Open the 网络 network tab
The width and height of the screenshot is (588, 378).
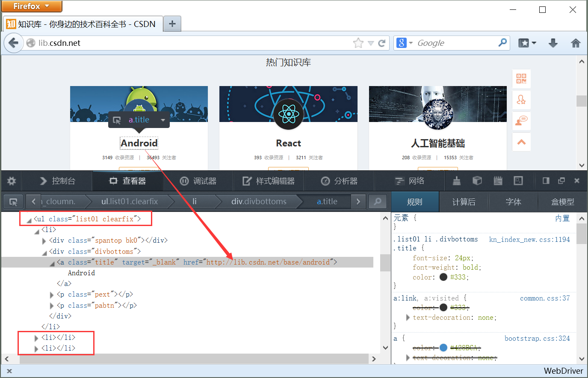(410, 181)
